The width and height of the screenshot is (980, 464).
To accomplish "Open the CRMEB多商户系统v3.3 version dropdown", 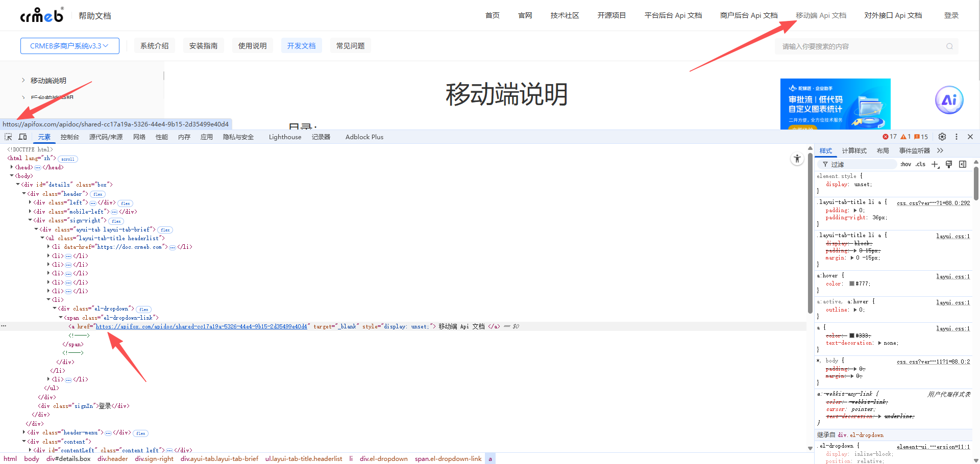I will 69,45.
